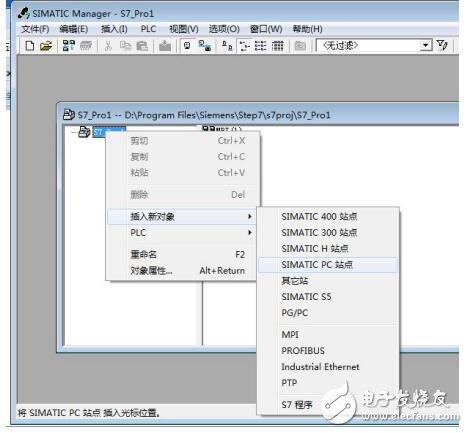The image size is (468, 433).
Task: Open the PLC menu in menu bar
Action: tap(148, 29)
